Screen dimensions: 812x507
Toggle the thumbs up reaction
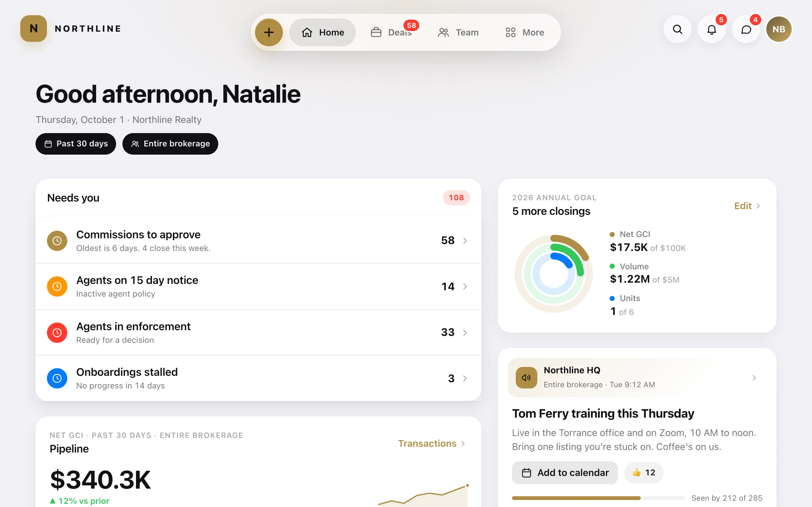click(644, 472)
